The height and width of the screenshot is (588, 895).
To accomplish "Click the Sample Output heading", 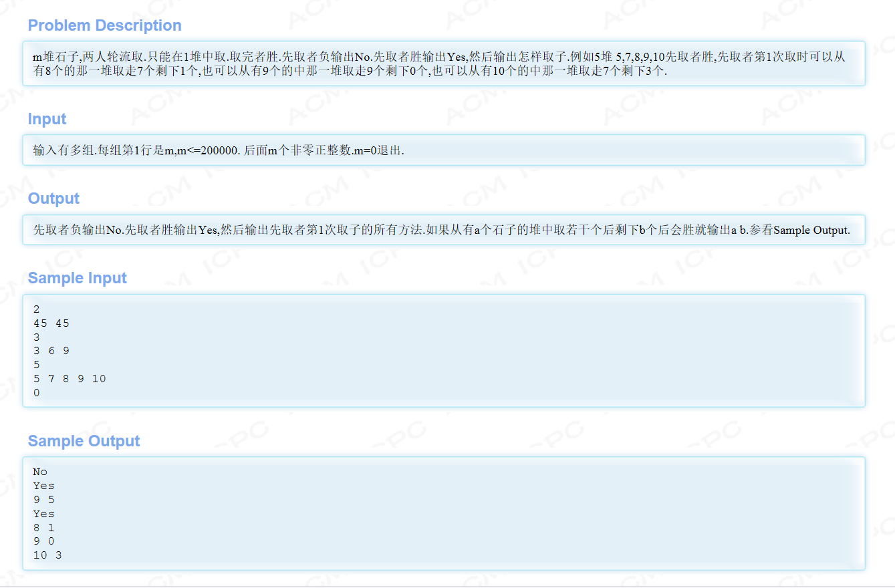I will pyautogui.click(x=84, y=441).
